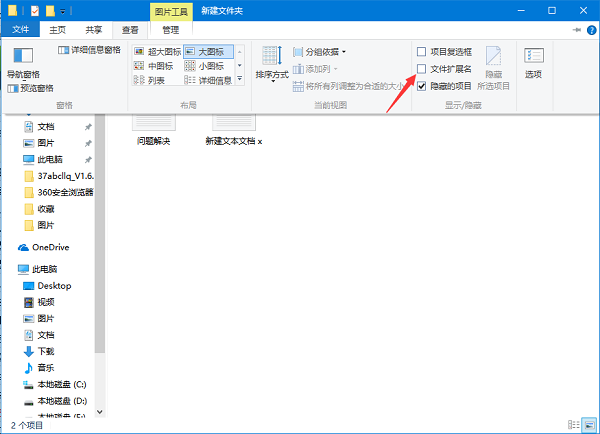Select 中图标 medium icons layout
The width and height of the screenshot is (600, 434).
tap(153, 66)
